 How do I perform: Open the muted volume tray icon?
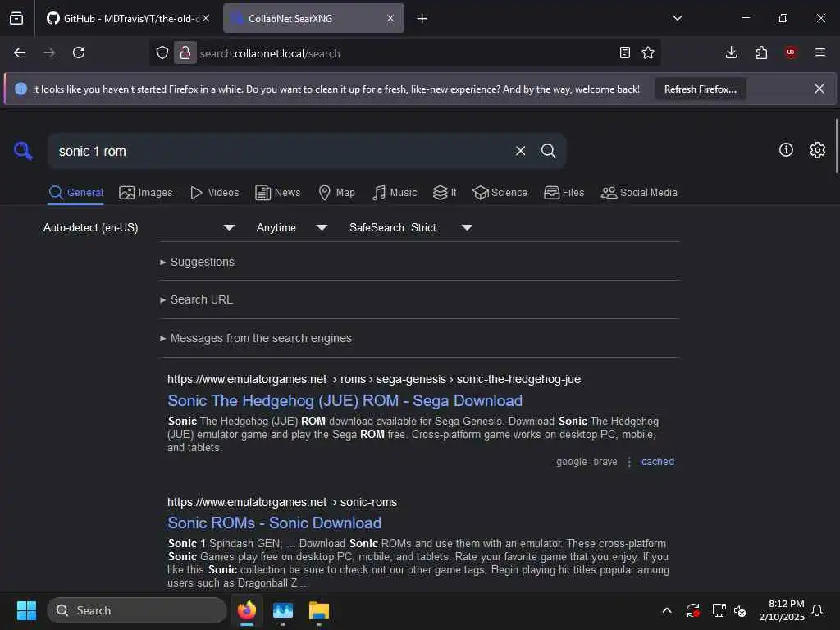click(740, 610)
